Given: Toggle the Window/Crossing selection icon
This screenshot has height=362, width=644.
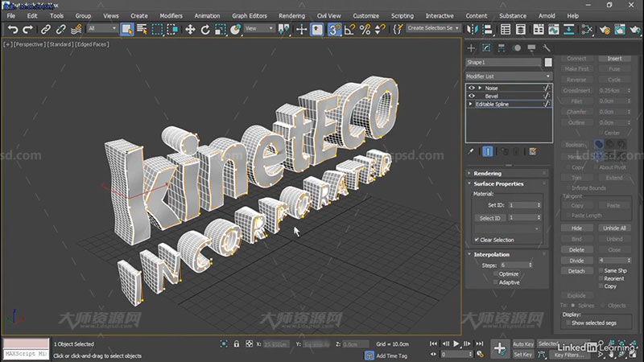Looking at the screenshot, I should coord(172,29).
